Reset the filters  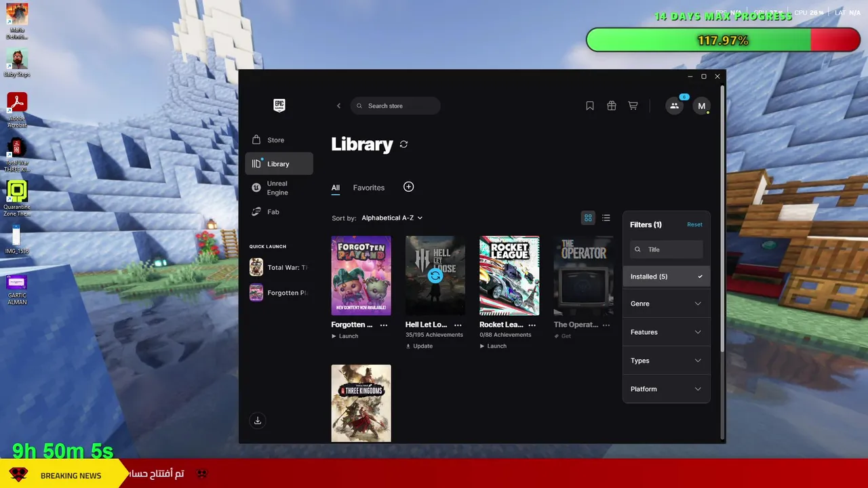tap(694, 224)
